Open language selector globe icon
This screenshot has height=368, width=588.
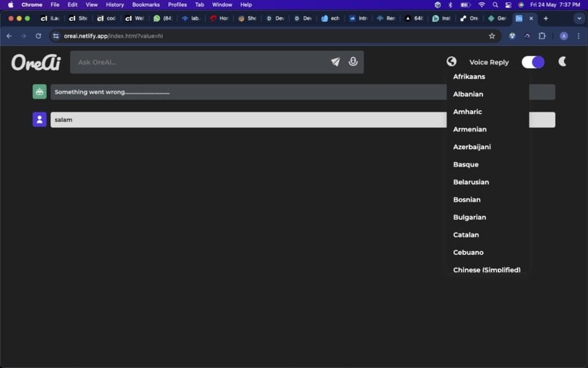pos(452,61)
